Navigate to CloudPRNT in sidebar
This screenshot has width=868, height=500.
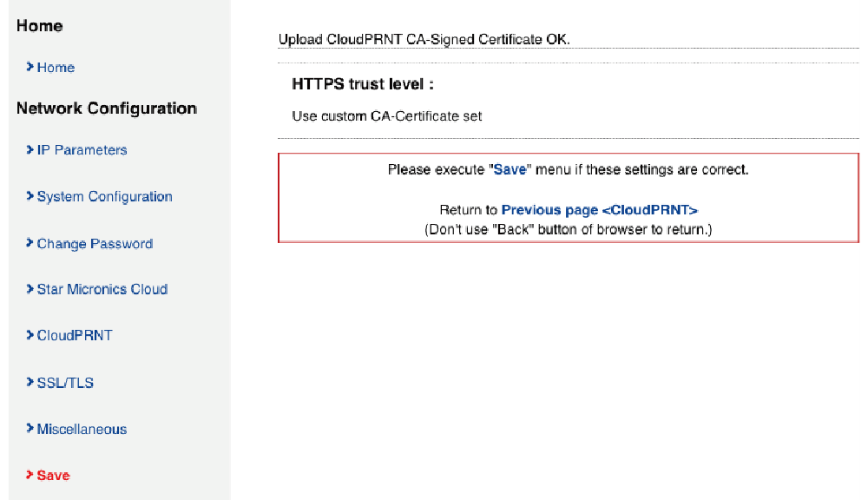click(75, 336)
